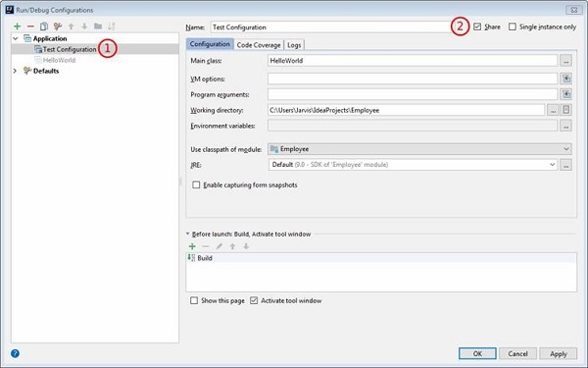Move configuration down arrow in left toolbar
The width and height of the screenshot is (588, 368).
click(84, 26)
